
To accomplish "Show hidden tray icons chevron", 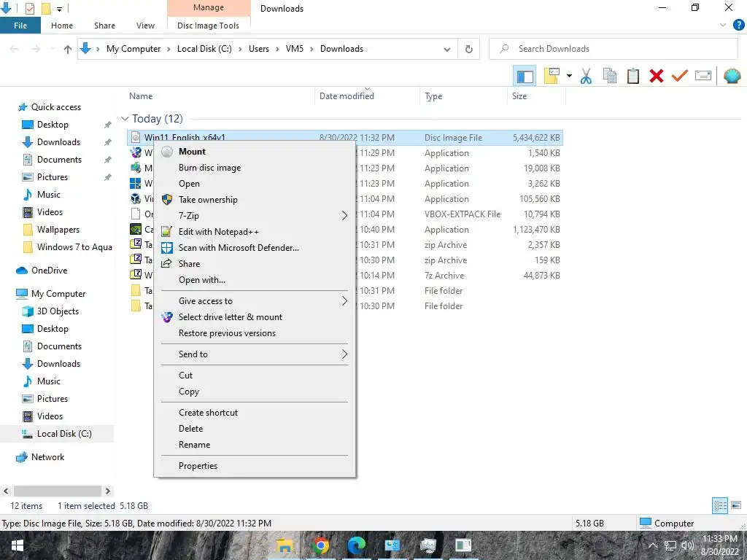I will [x=653, y=545].
